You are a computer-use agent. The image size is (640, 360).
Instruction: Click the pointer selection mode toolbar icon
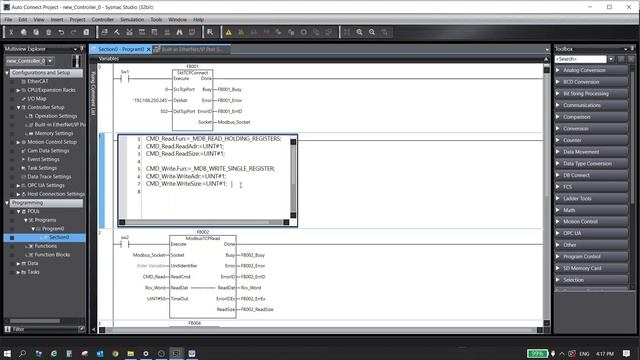(210, 32)
